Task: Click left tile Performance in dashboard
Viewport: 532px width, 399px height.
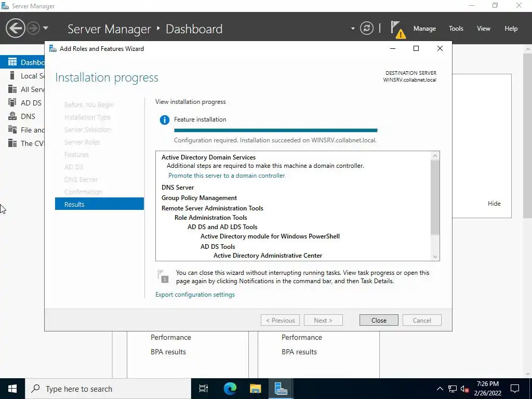Action: 170,337
